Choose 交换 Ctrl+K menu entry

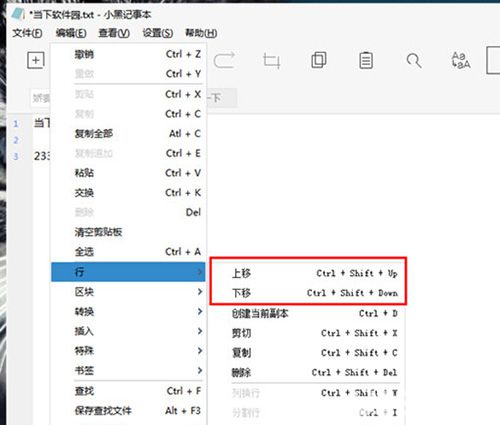point(128,193)
